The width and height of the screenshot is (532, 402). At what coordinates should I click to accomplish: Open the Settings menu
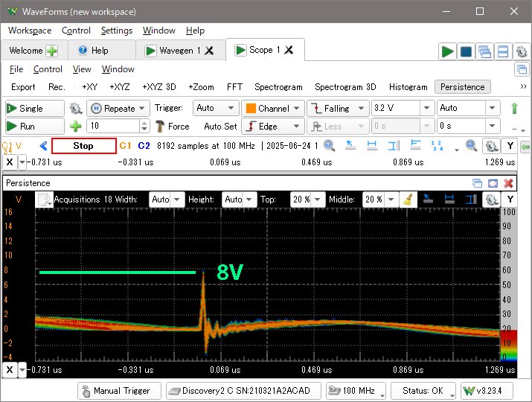117,31
